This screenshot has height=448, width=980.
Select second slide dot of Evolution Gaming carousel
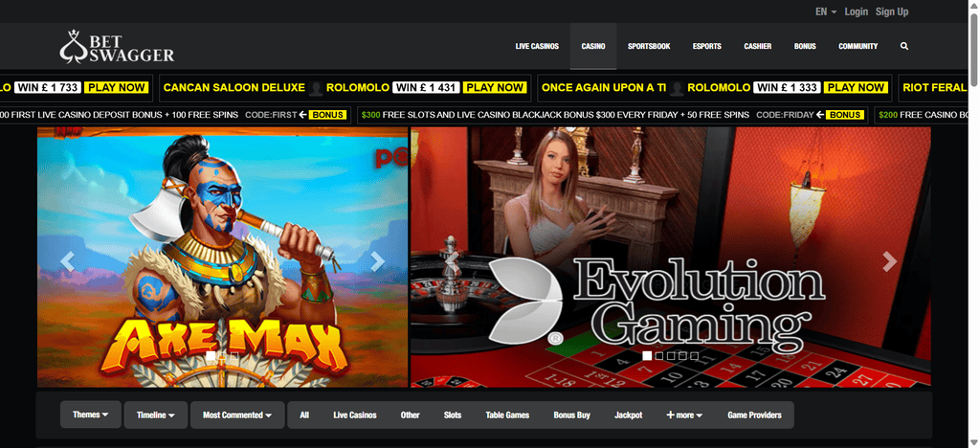(659, 355)
